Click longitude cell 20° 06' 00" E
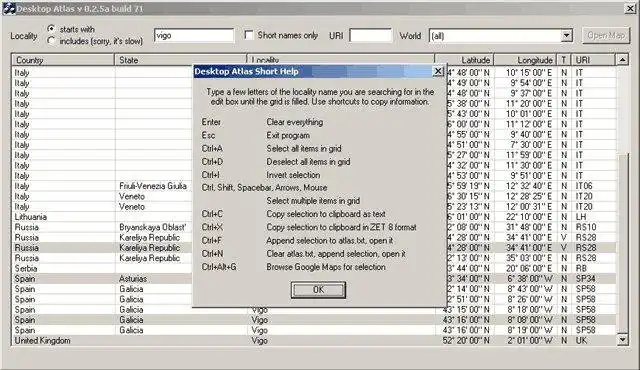 tap(529, 268)
